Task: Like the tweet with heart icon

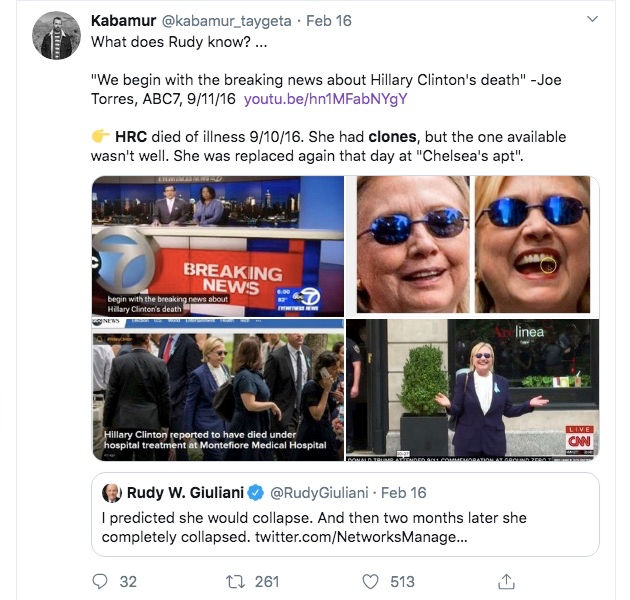Action: click(370, 582)
